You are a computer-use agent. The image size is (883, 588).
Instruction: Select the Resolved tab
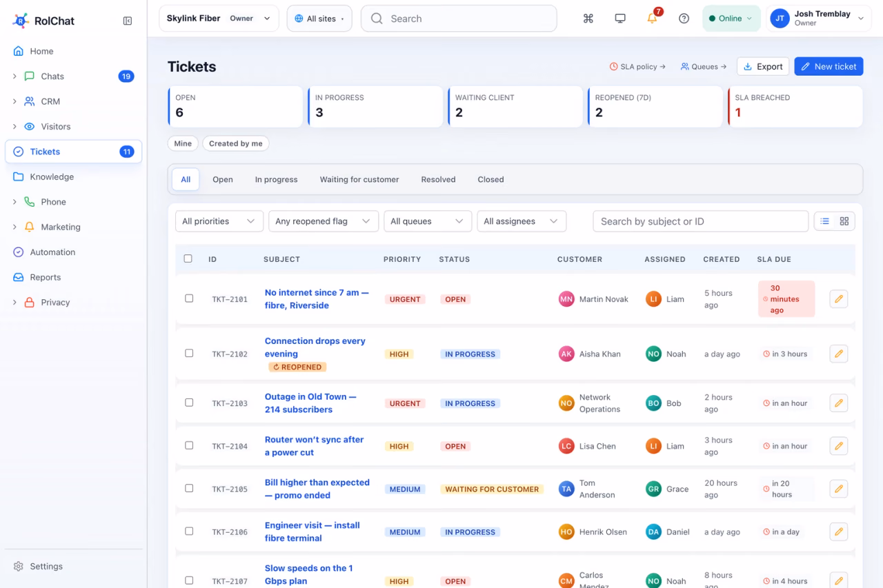[x=438, y=179]
